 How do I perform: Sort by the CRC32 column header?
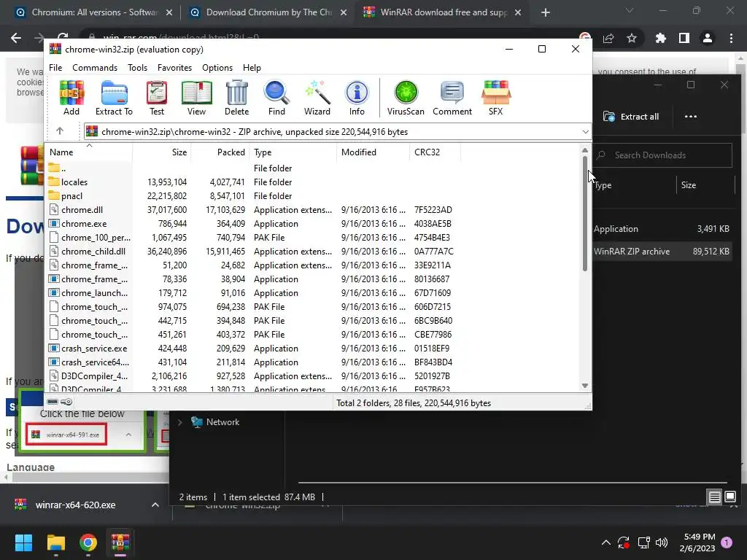pyautogui.click(x=435, y=152)
